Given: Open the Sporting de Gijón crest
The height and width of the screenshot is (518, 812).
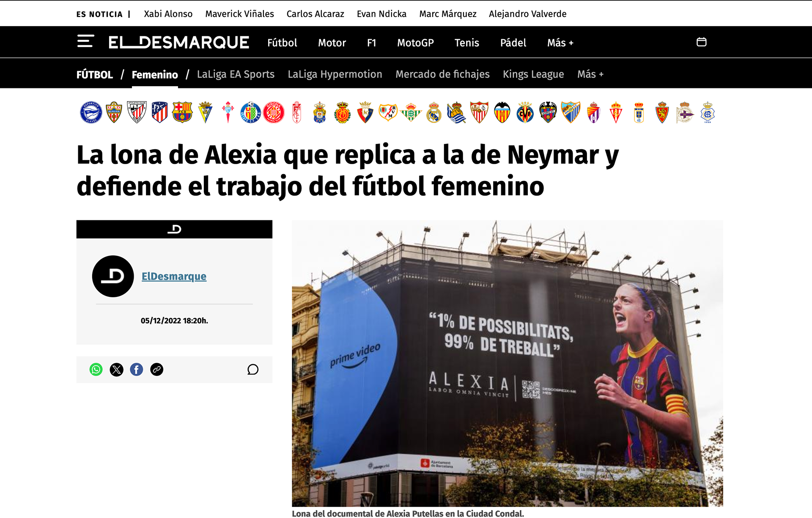Looking at the screenshot, I should pos(616,112).
